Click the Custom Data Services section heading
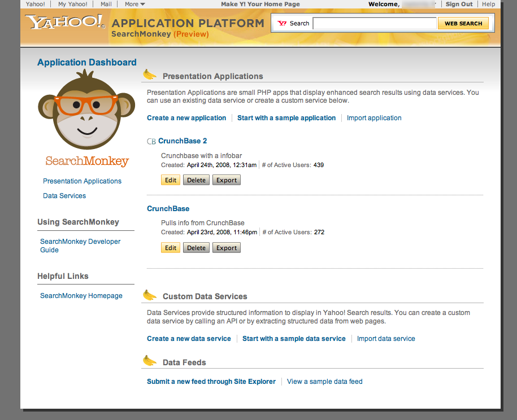 (205, 296)
